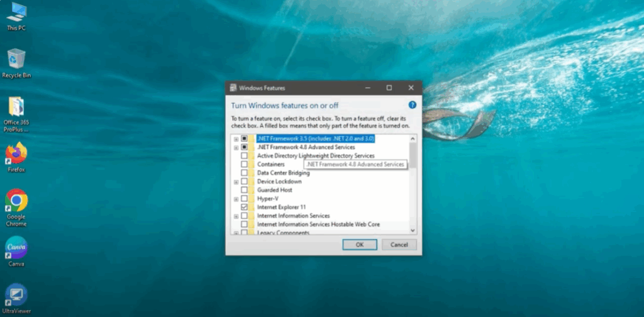Image resolution: width=644 pixels, height=317 pixels.
Task: Click folder icon beside Active Directory Lightweight
Action: coord(252,155)
